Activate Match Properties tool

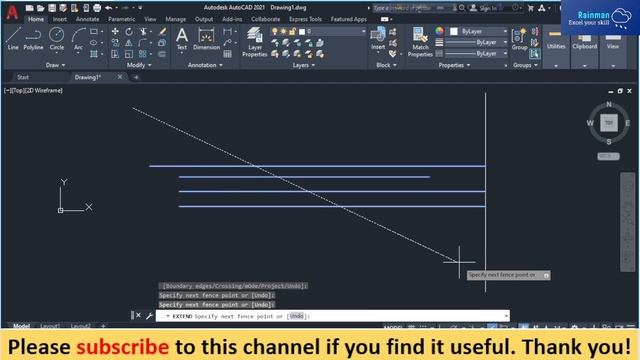tap(420, 42)
